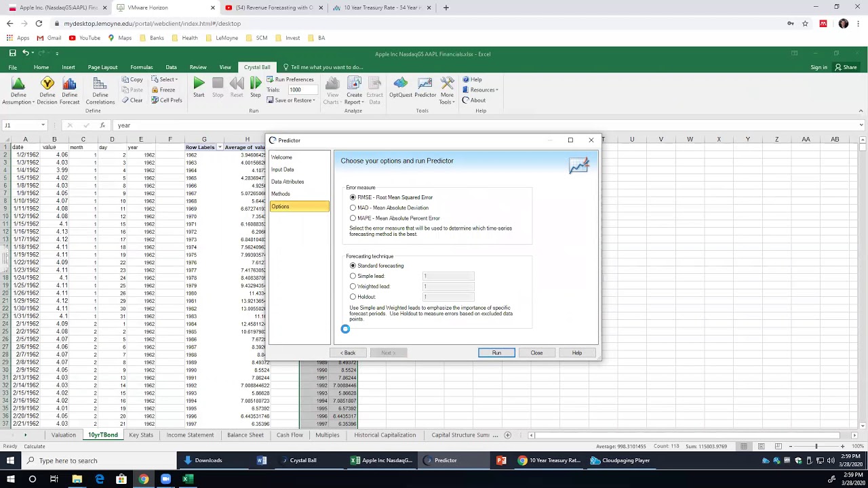Open the Row Labels filter dropdown
Viewport: 868px width, 488px height.
220,147
